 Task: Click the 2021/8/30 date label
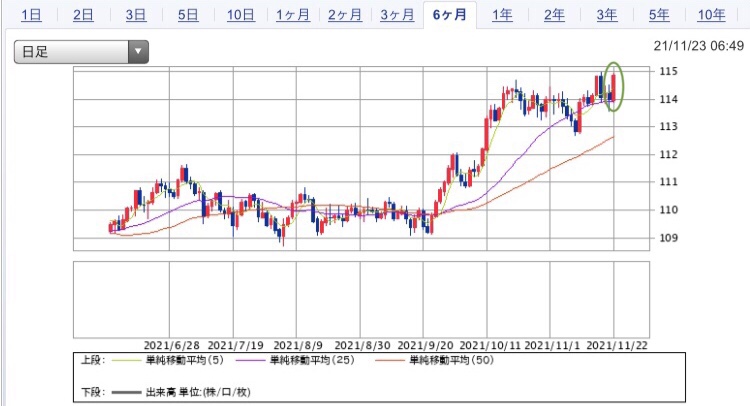tap(362, 345)
